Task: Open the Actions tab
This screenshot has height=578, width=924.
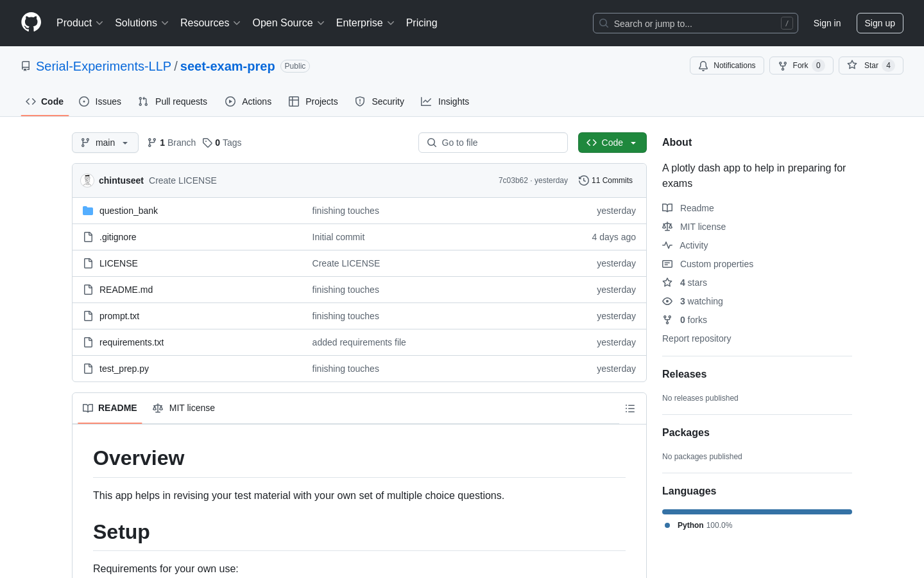Action: tap(248, 101)
